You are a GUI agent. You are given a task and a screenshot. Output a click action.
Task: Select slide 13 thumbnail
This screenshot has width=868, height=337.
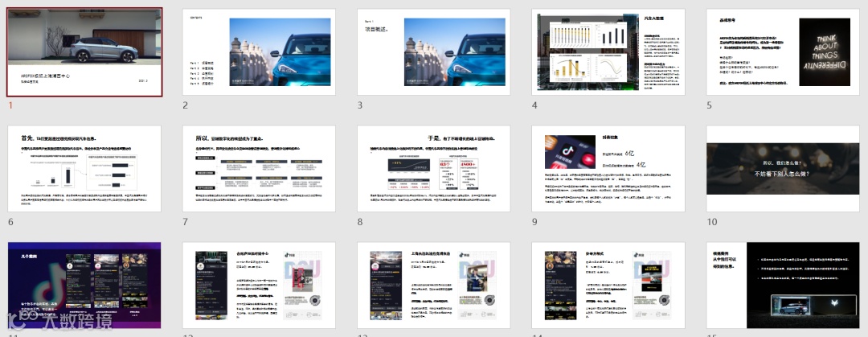[x=434, y=286]
